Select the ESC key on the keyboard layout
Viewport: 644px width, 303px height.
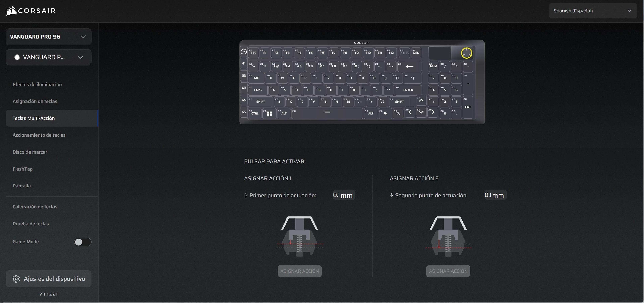click(253, 53)
